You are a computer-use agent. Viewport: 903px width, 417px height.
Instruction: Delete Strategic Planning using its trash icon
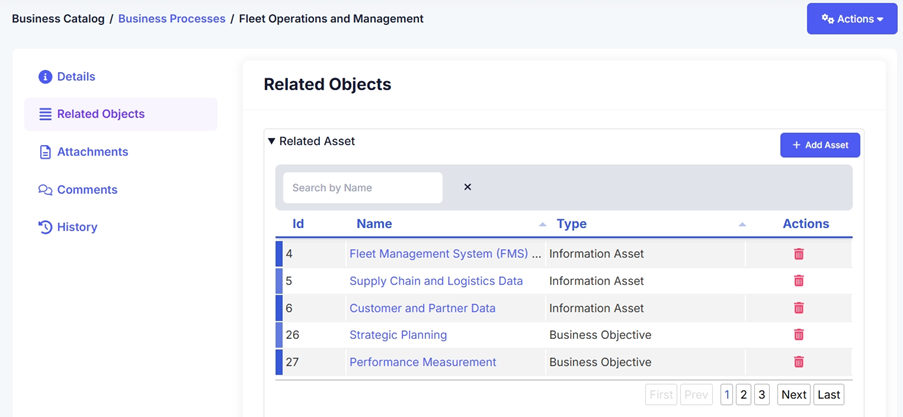798,335
